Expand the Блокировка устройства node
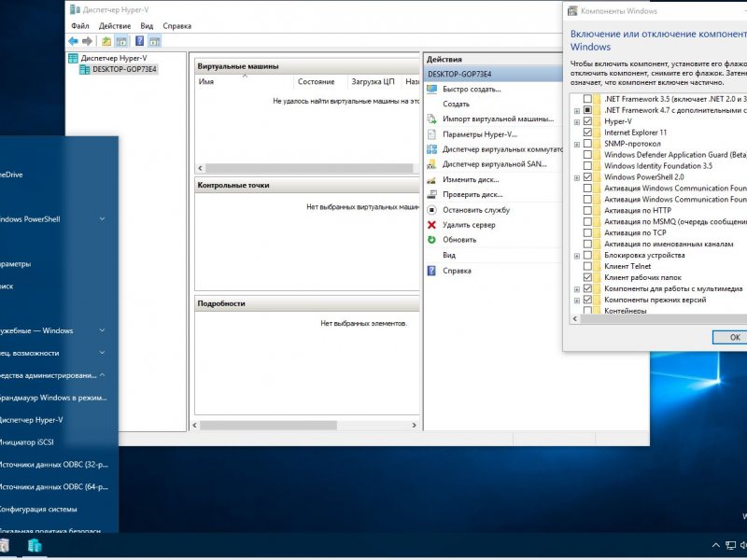Image resolution: width=747 pixels, height=560 pixels. point(577,256)
